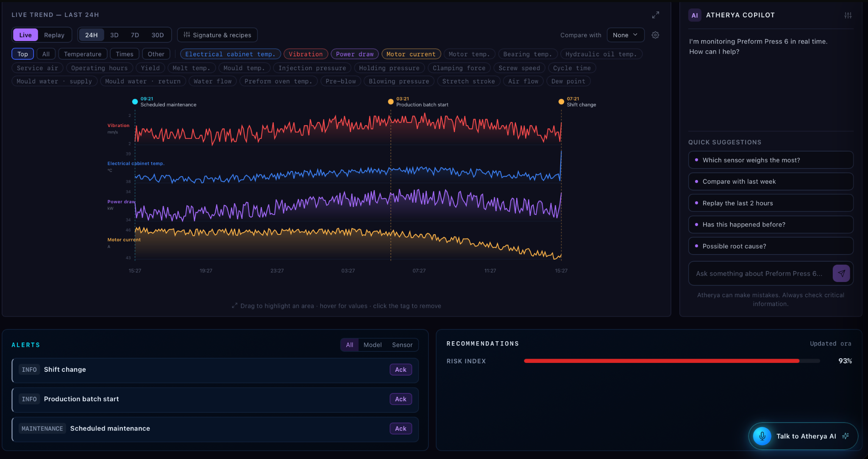Remove the Power draw sensor tag

click(x=355, y=54)
